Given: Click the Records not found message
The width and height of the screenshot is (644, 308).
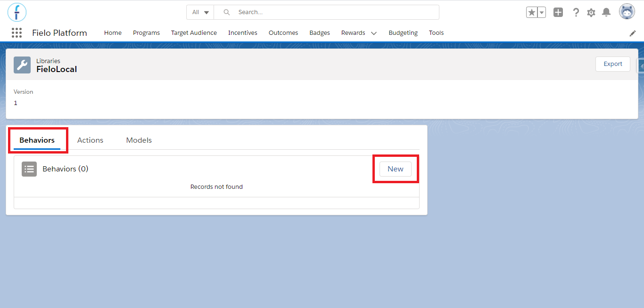Looking at the screenshot, I should 216,187.
